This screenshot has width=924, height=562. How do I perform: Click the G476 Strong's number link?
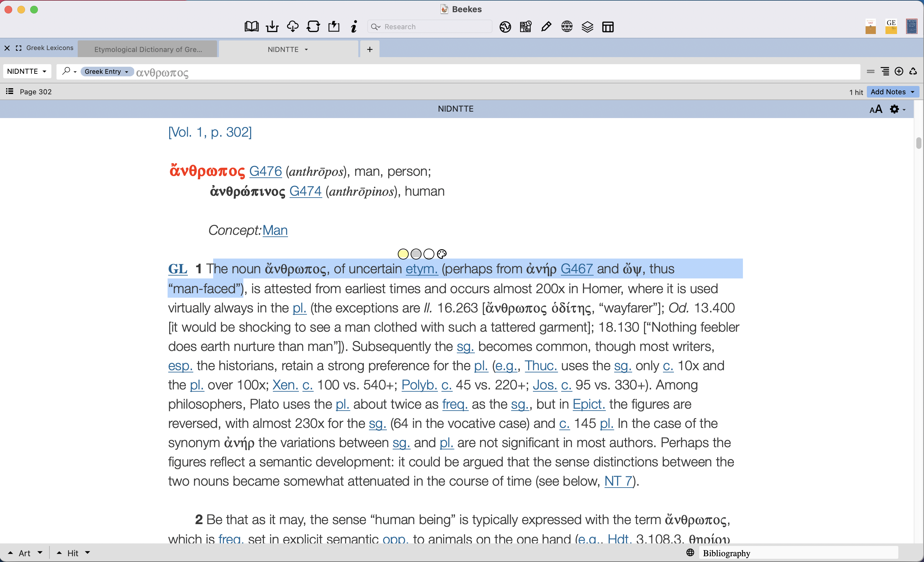pos(265,171)
